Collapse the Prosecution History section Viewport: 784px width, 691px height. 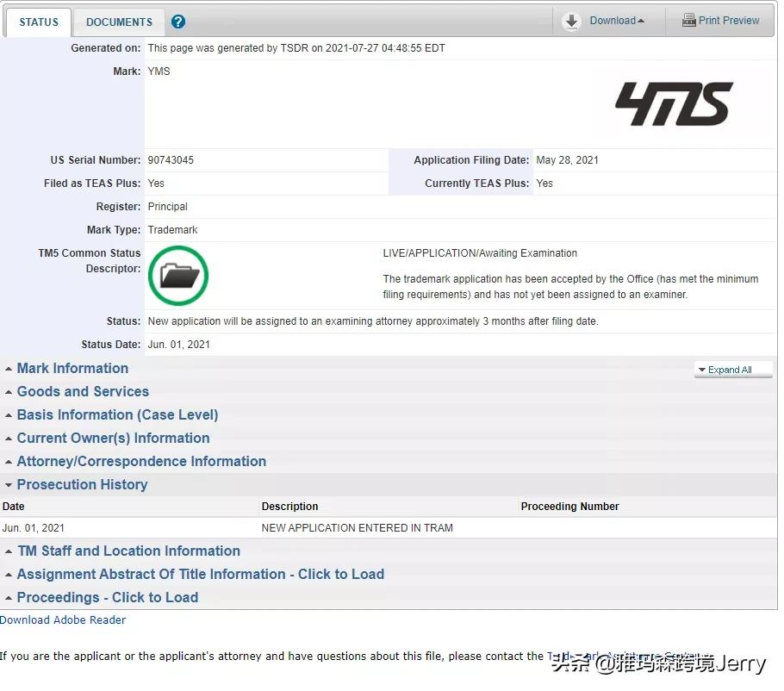[x=83, y=484]
